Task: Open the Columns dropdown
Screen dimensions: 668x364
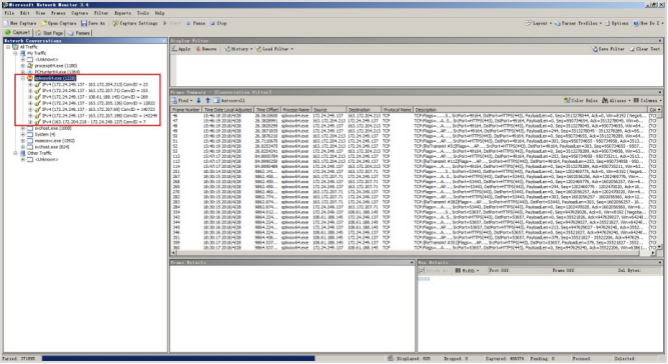Action: 647,101
